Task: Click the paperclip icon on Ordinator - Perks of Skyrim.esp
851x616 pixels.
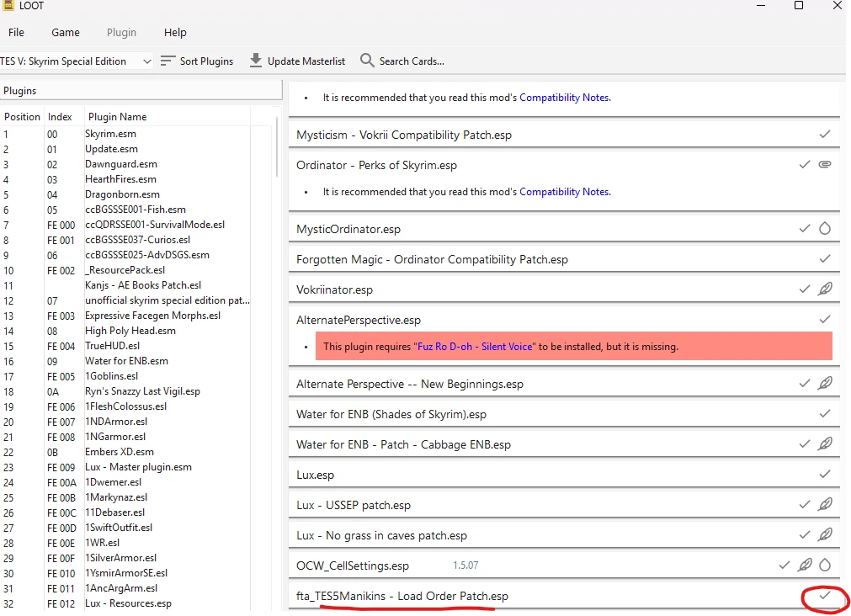Action: click(x=825, y=164)
